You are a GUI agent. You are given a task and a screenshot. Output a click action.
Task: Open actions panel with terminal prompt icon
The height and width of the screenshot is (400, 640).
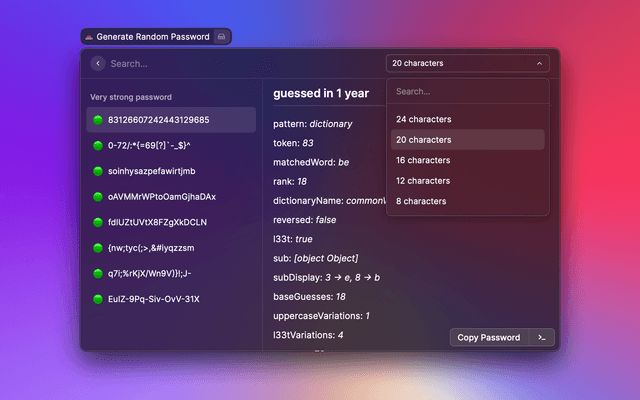point(541,337)
